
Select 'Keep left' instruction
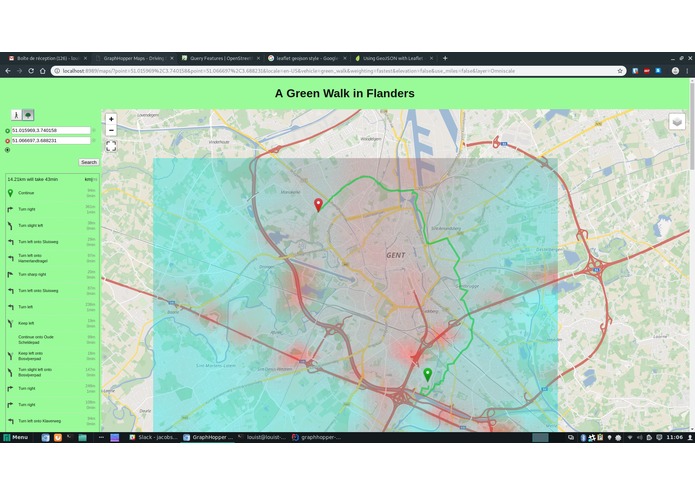click(x=52, y=323)
